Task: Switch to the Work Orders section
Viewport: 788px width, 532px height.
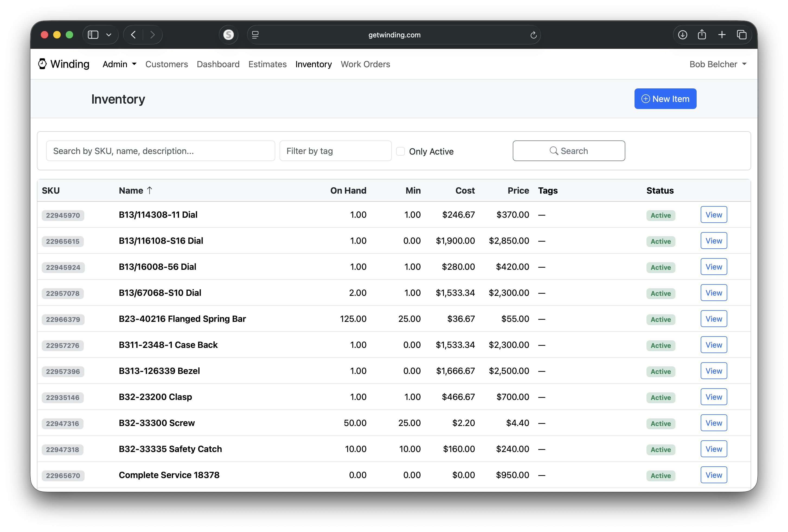Action: (x=366, y=64)
